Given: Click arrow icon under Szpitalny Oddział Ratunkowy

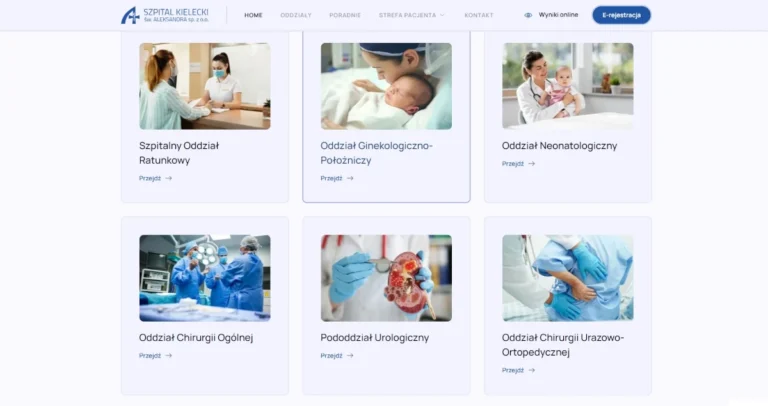Looking at the screenshot, I should 168,178.
